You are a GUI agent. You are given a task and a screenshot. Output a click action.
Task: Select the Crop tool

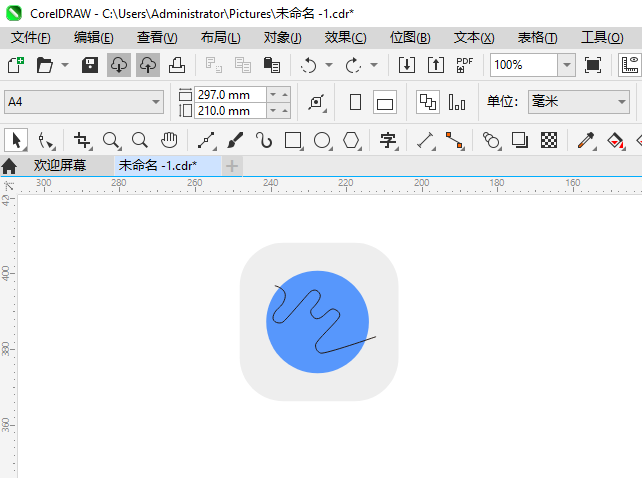83,140
